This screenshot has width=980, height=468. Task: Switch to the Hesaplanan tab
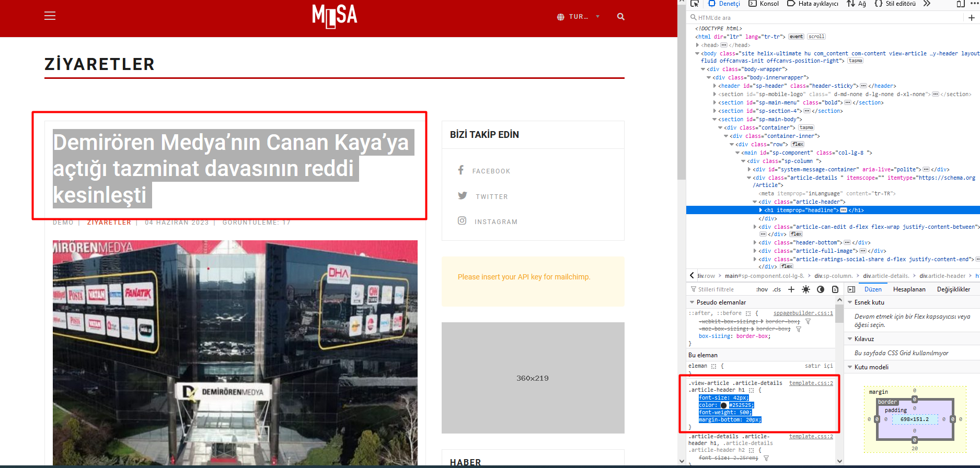click(x=909, y=289)
